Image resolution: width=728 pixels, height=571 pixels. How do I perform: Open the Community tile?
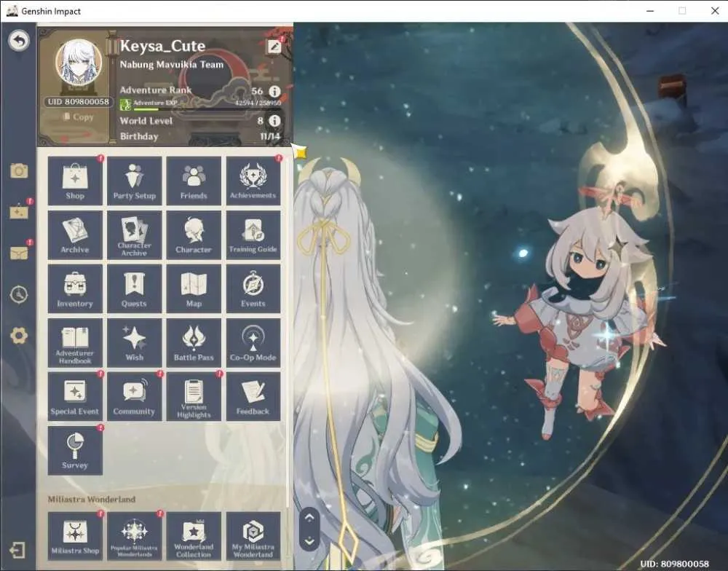(135, 396)
